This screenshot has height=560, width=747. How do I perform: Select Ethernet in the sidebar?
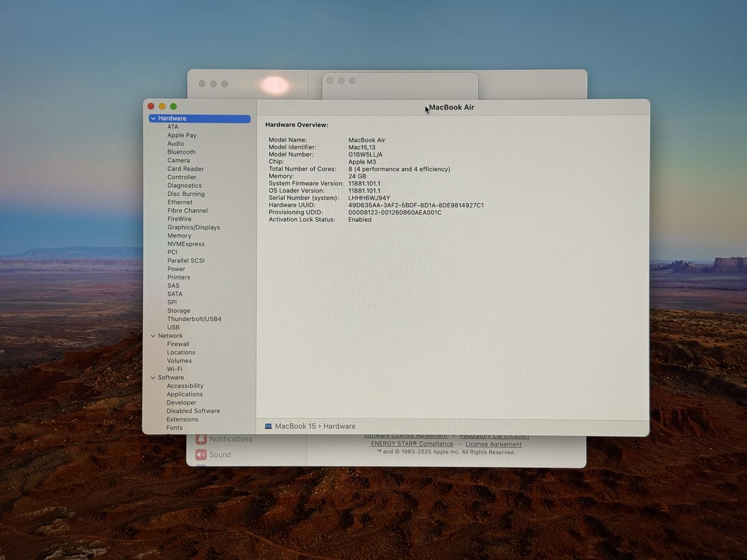pyautogui.click(x=179, y=202)
